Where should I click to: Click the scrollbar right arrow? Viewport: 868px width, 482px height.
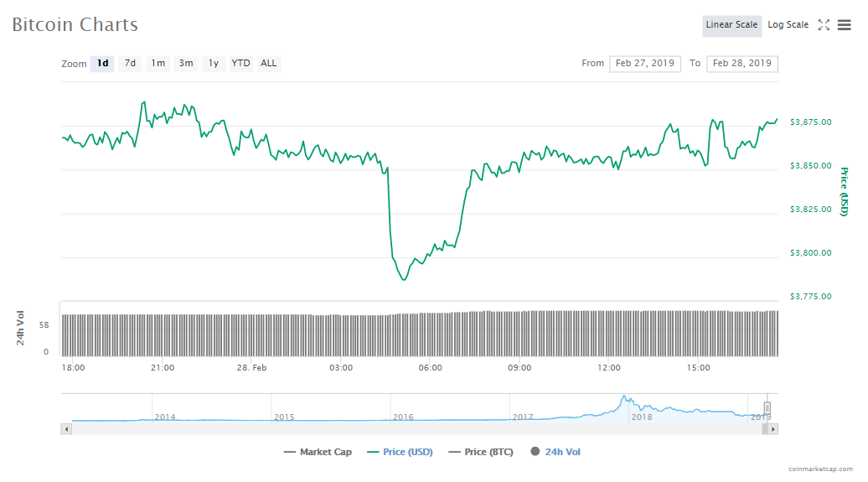tap(772, 428)
